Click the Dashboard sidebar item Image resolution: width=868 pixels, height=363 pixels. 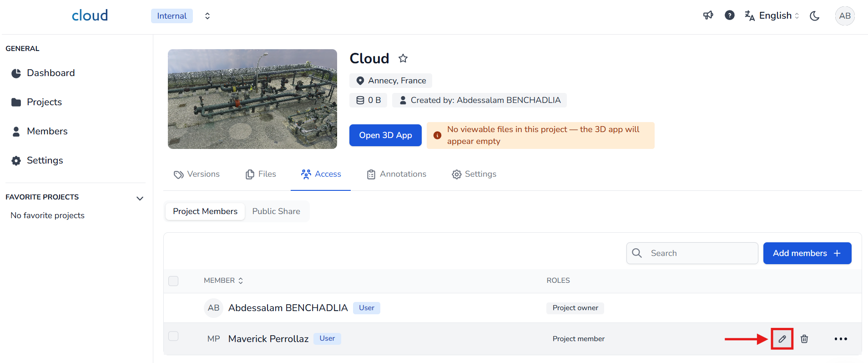tap(50, 73)
